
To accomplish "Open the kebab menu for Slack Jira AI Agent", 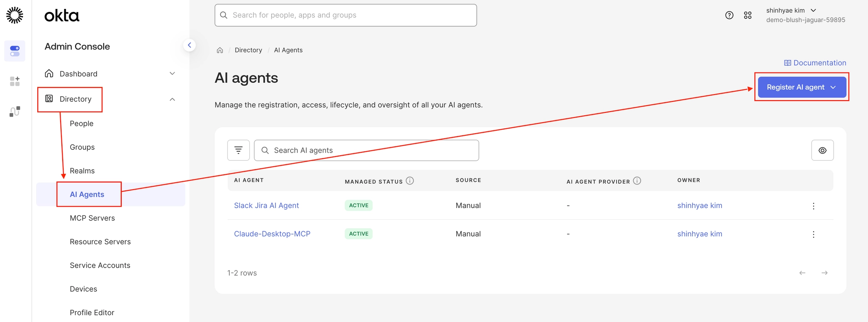I will tap(813, 206).
